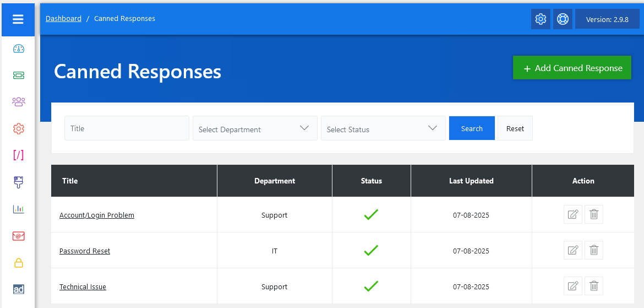Viewport: 644px width, 308px height.
Task: Click the settings gear in top header
Action: pos(541,19)
